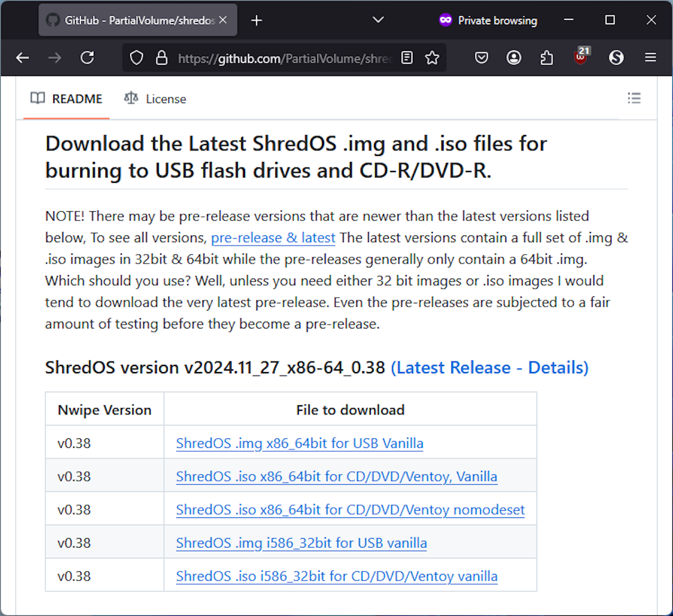View site security info via the padlock
673x616 pixels.
tap(162, 58)
